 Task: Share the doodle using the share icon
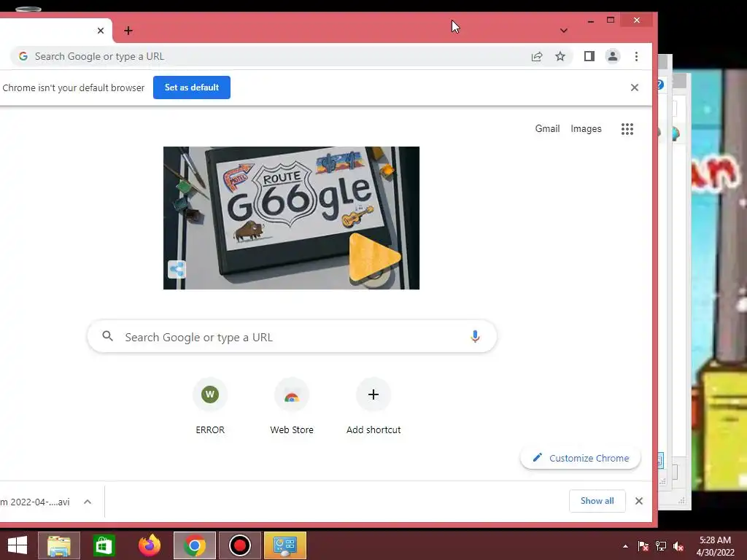177,270
